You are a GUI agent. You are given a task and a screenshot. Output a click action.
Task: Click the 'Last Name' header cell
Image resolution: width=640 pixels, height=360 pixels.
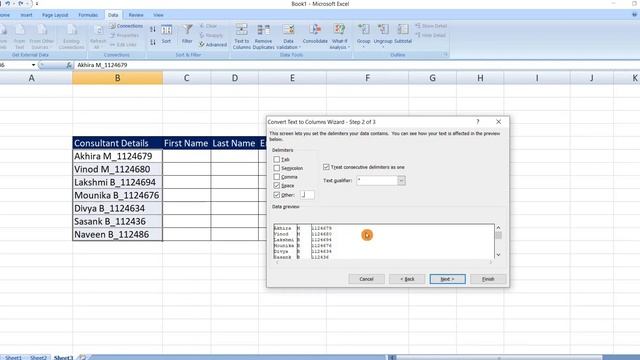[x=235, y=143]
